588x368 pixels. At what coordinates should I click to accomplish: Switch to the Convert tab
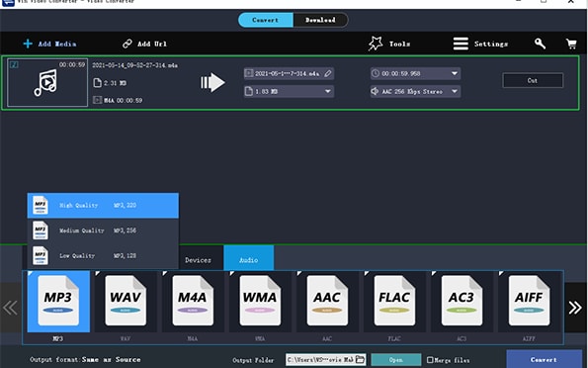(x=266, y=20)
